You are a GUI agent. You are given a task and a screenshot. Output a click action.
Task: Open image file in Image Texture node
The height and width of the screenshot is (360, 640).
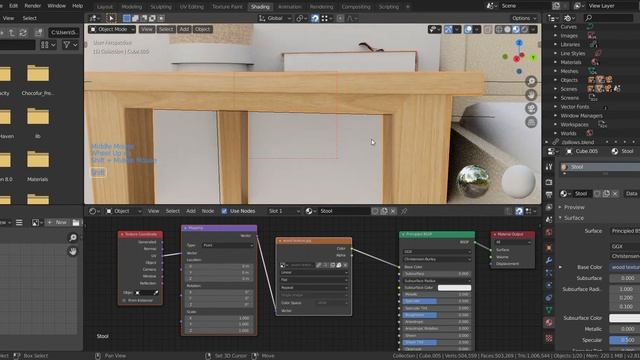[339, 265]
